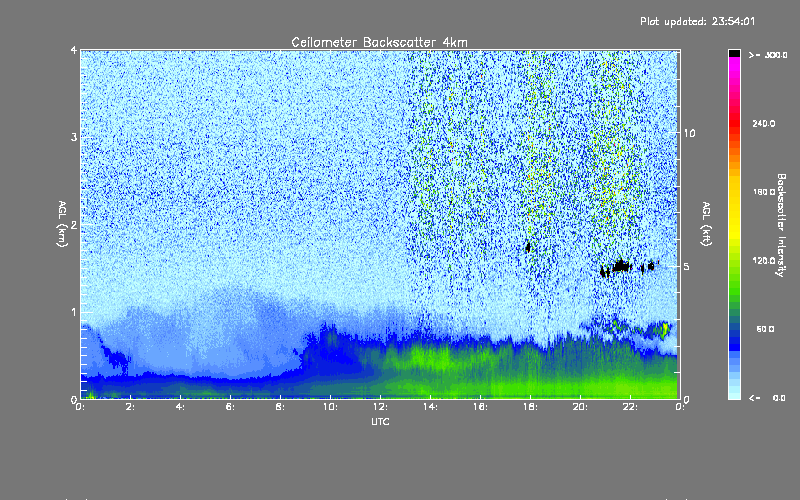The width and height of the screenshot is (800, 500).
Task: Click the "4:" UTC time tick
Action: click(181, 407)
